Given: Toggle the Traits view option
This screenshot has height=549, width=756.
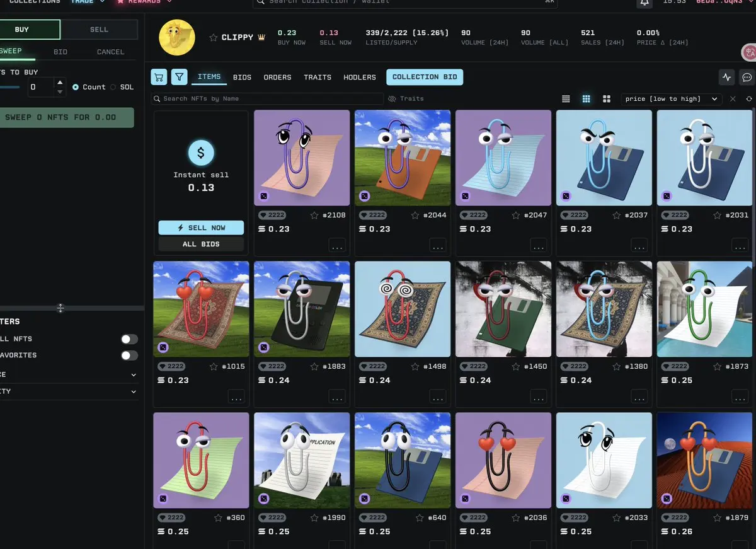Looking at the screenshot, I should point(406,98).
